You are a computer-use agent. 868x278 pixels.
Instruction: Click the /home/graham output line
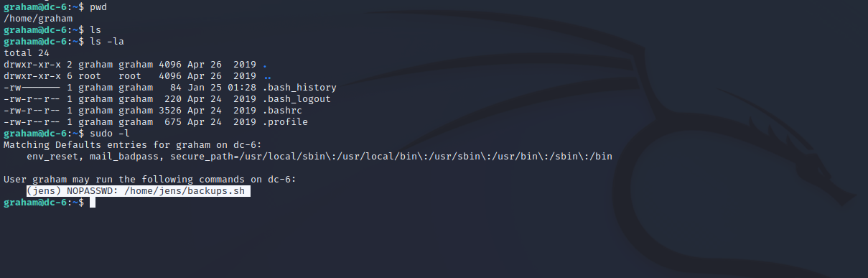35,19
